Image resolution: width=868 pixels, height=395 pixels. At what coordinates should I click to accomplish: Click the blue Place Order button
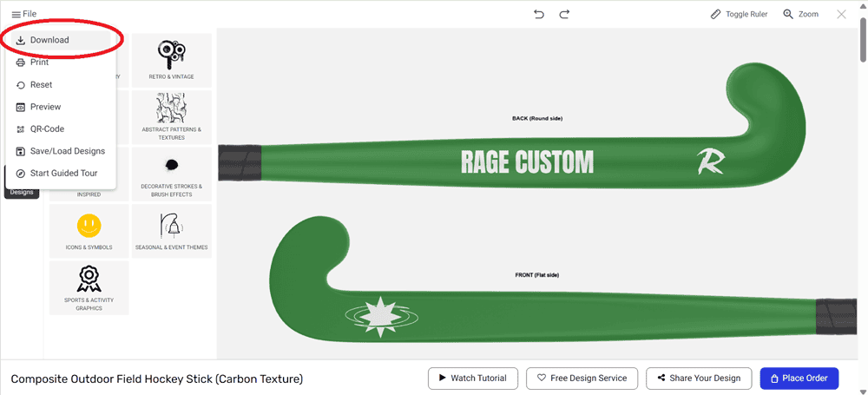pyautogui.click(x=799, y=379)
